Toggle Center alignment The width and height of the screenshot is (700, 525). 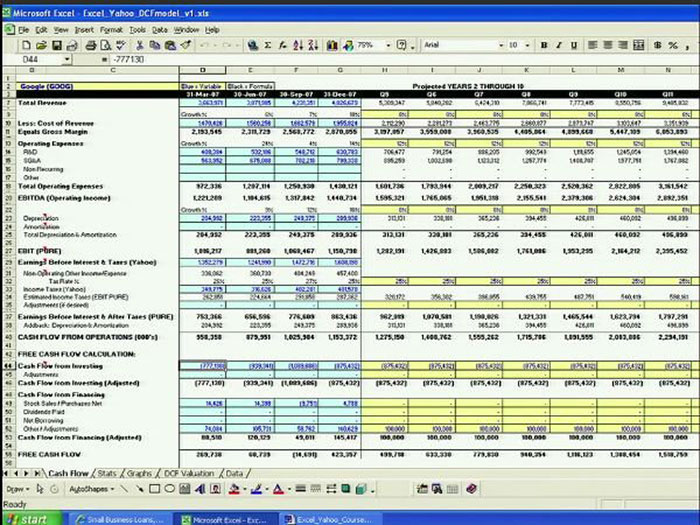pos(608,45)
